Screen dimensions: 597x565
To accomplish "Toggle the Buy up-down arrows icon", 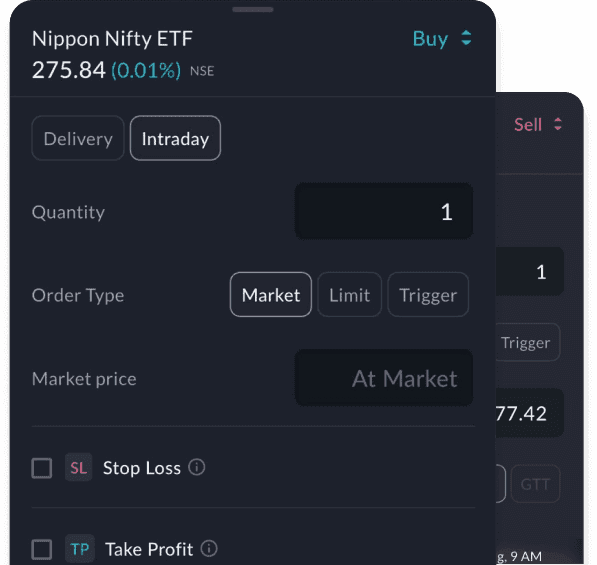I will pos(466,38).
